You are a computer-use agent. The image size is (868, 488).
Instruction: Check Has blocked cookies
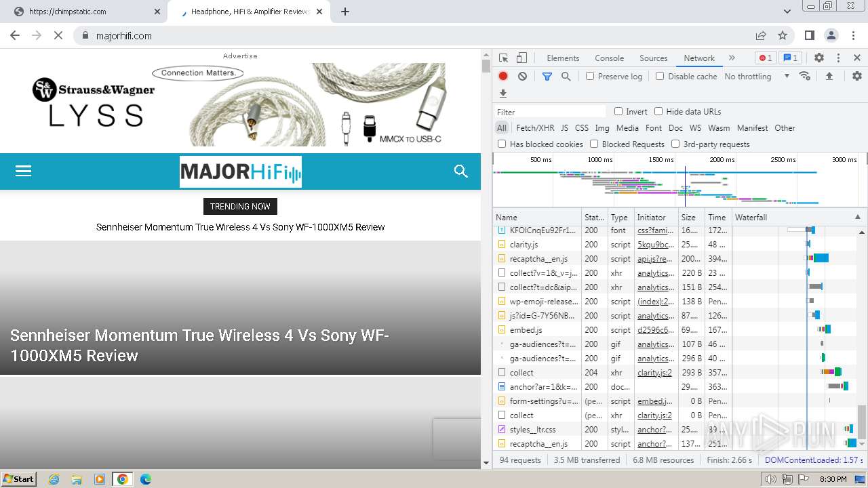(502, 144)
